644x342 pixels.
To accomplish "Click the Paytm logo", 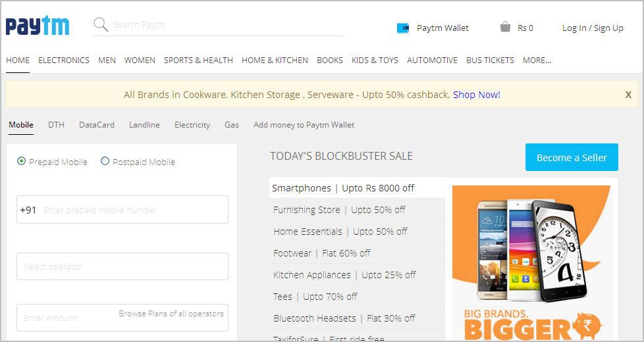I will click(38, 26).
